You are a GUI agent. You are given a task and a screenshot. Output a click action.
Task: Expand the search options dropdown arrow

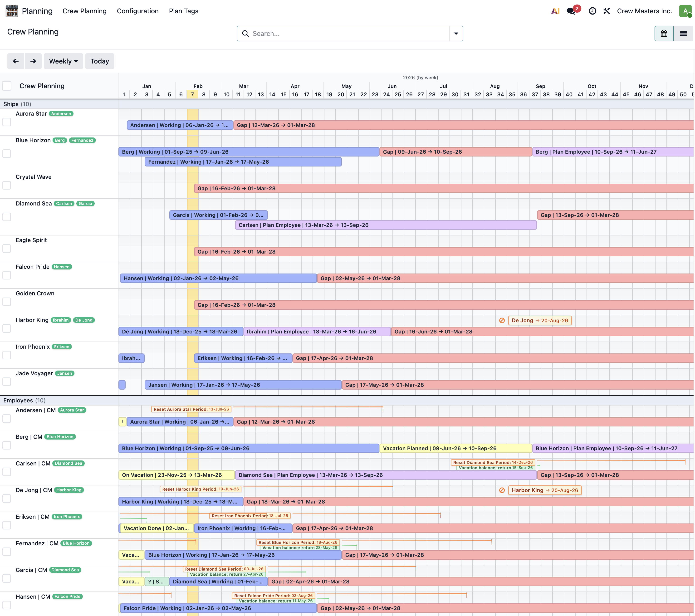click(456, 34)
